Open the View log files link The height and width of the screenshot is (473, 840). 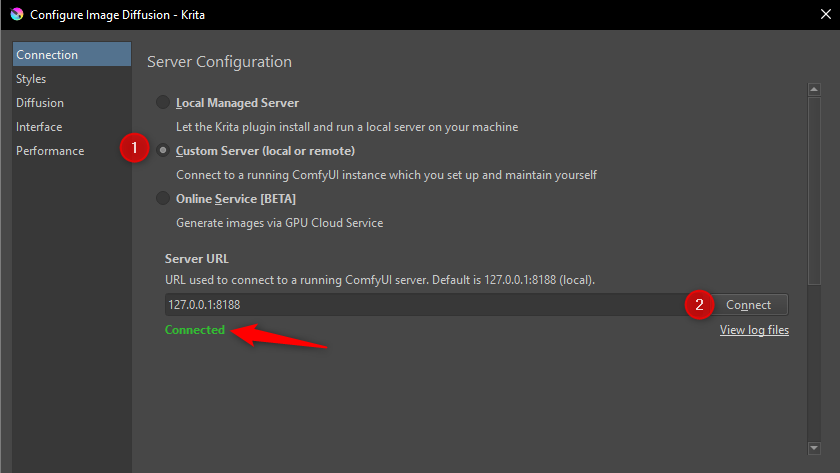click(754, 330)
